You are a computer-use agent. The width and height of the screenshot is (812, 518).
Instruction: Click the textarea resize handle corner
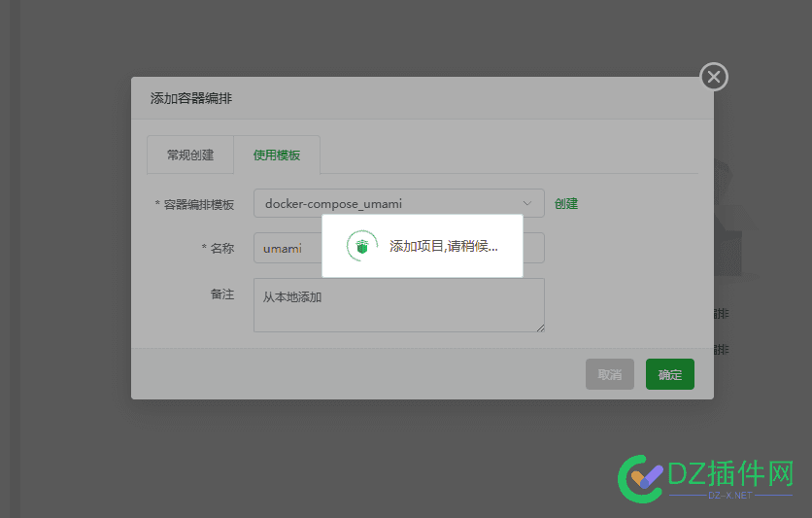tap(540, 328)
